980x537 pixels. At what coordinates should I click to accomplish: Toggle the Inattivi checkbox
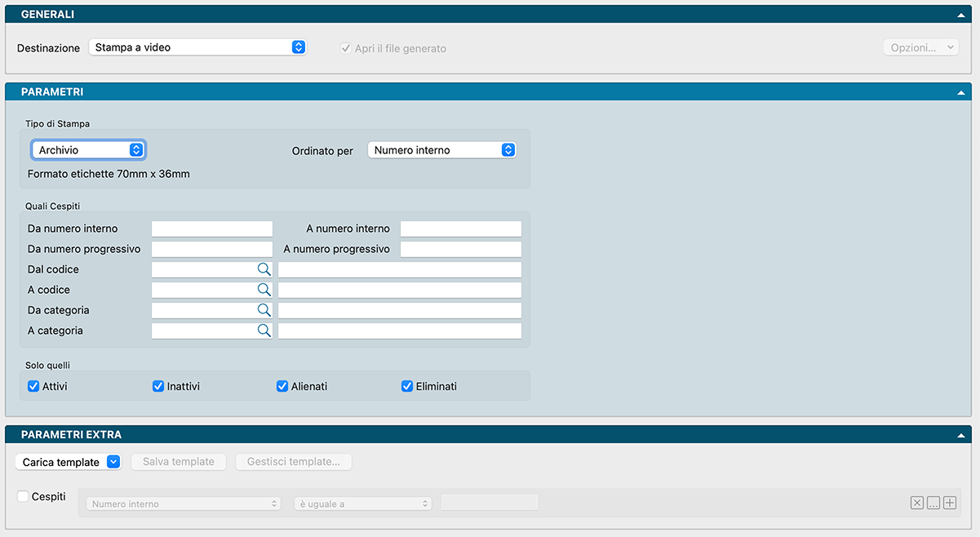coord(158,386)
